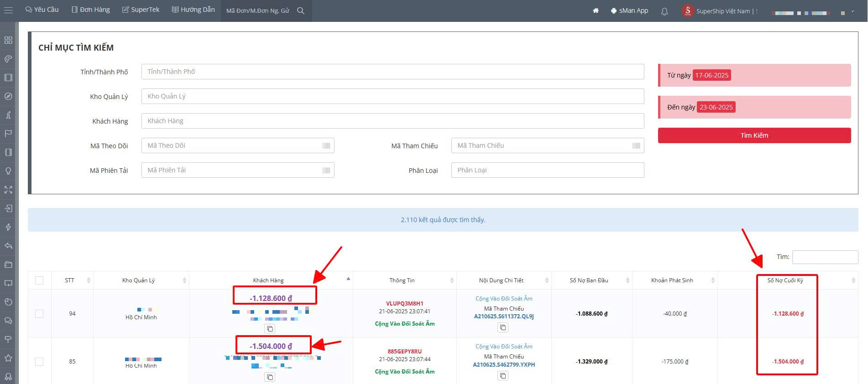This screenshot has width=868, height=384.
Task: Open the SuperTek menu
Action: 141,10
